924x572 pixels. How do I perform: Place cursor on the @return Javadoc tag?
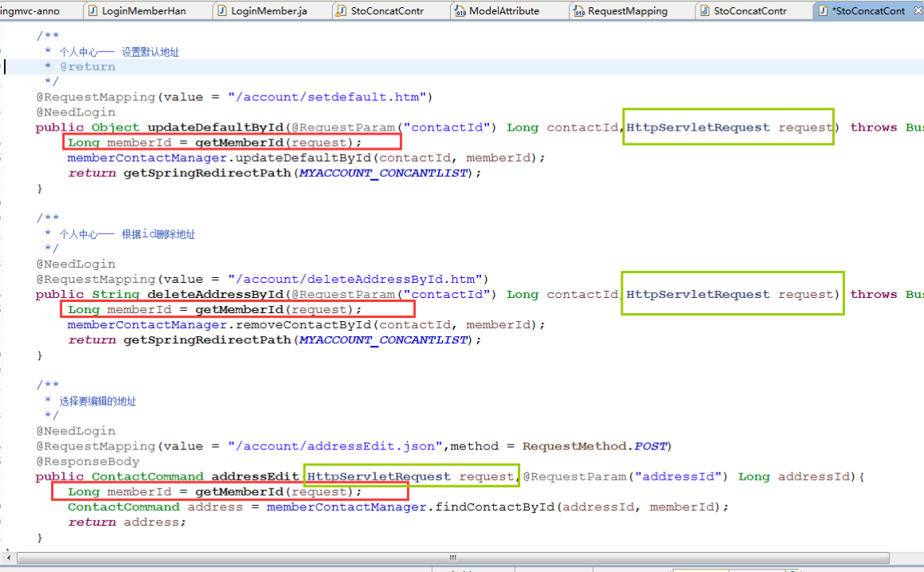click(x=88, y=67)
